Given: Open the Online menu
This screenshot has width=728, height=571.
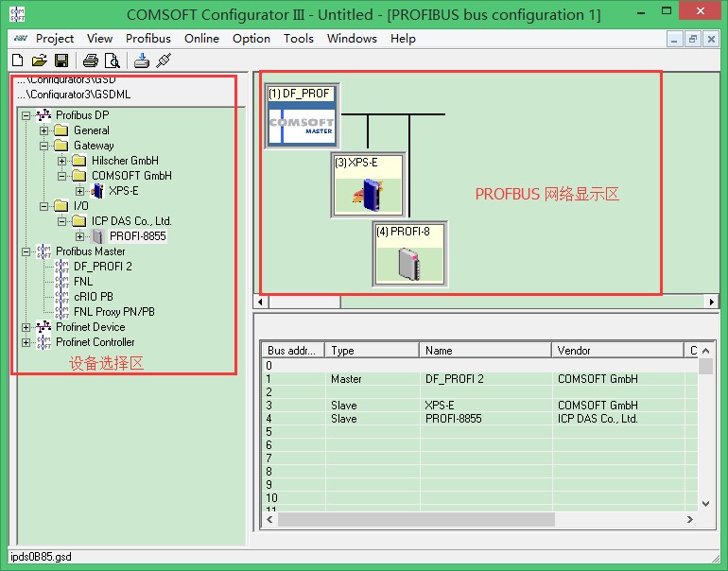Looking at the screenshot, I should coord(201,39).
